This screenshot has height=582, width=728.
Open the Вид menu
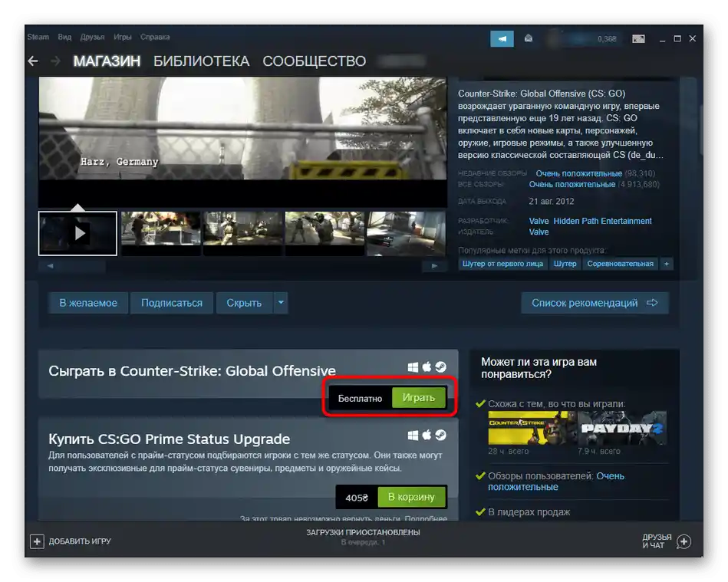click(x=64, y=37)
